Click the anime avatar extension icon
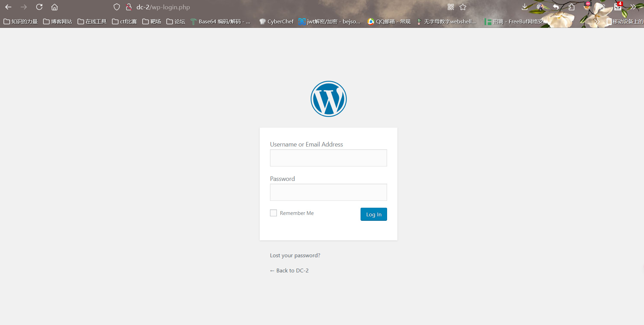Screen dimensions: 644x325 point(540,7)
